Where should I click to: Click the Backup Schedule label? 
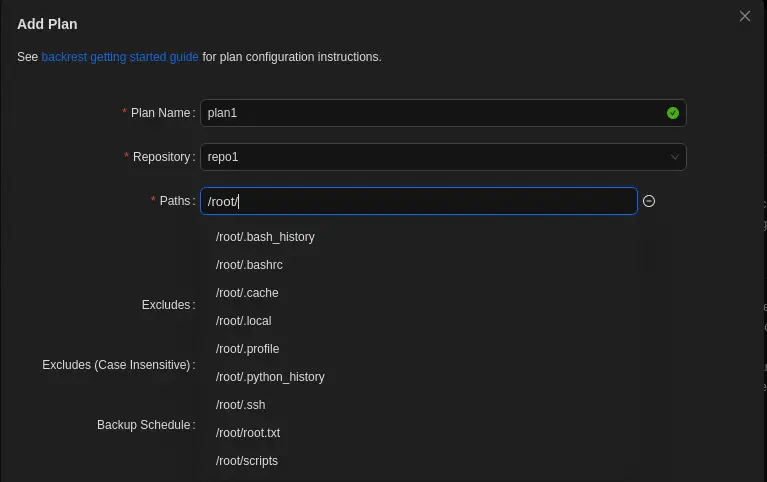point(143,425)
